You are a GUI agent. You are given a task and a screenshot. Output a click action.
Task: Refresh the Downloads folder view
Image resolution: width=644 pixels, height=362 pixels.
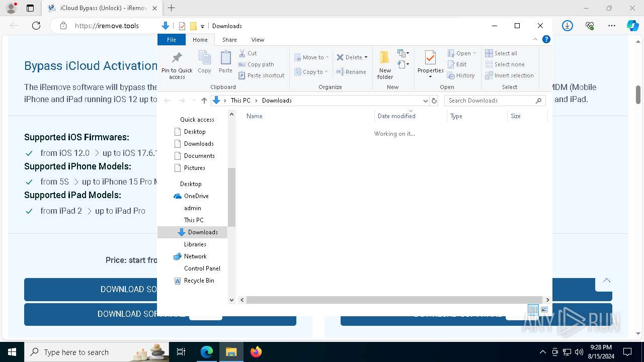click(434, 101)
